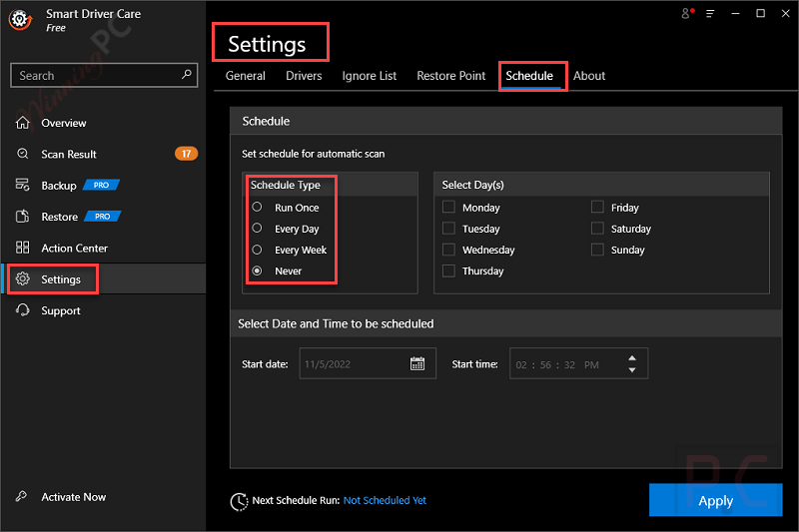Click the Overview home icon
The image size is (799, 532).
(22, 123)
